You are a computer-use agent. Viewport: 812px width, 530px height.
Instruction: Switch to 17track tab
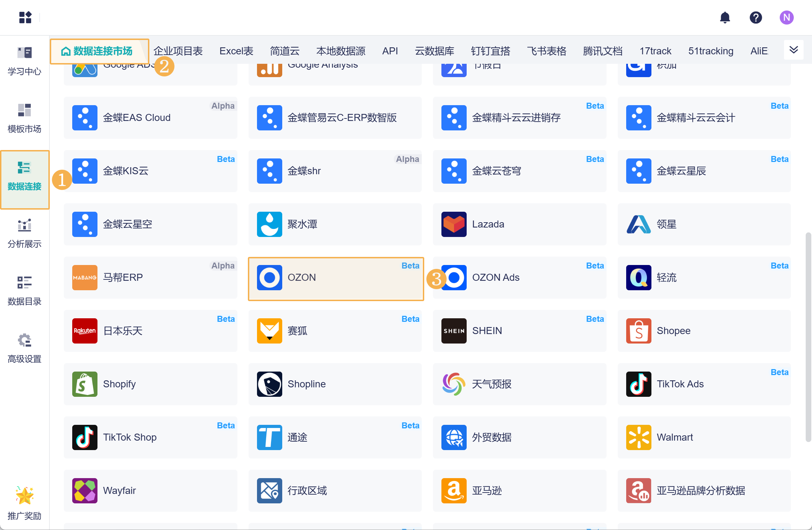(655, 51)
